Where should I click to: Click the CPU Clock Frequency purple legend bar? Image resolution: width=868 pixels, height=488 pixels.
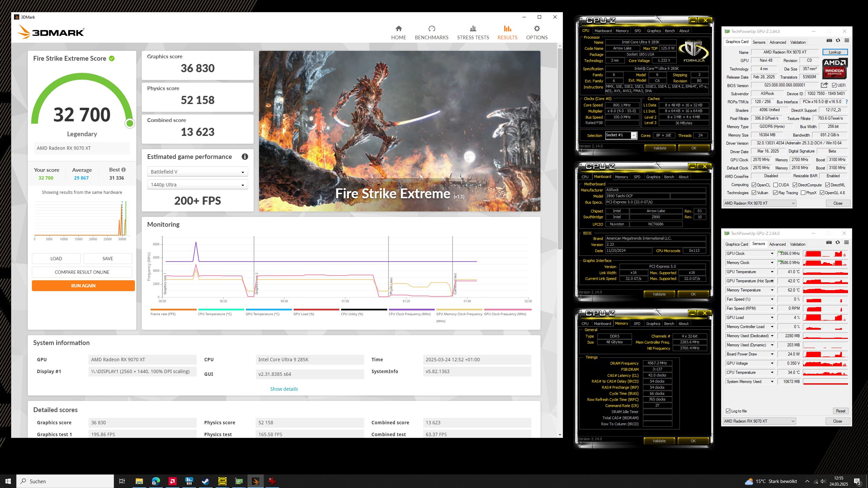click(412, 309)
